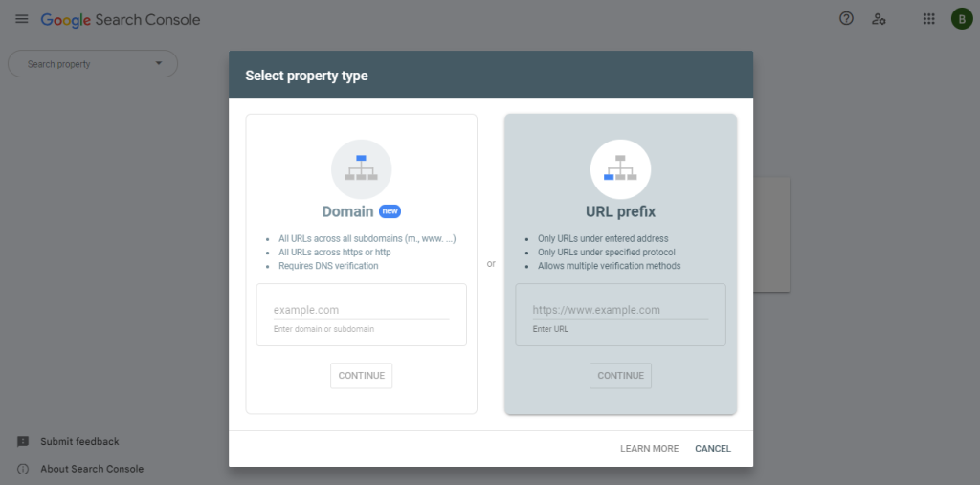Image resolution: width=980 pixels, height=485 pixels.
Task: Open the hamburger main menu
Action: [x=22, y=19]
